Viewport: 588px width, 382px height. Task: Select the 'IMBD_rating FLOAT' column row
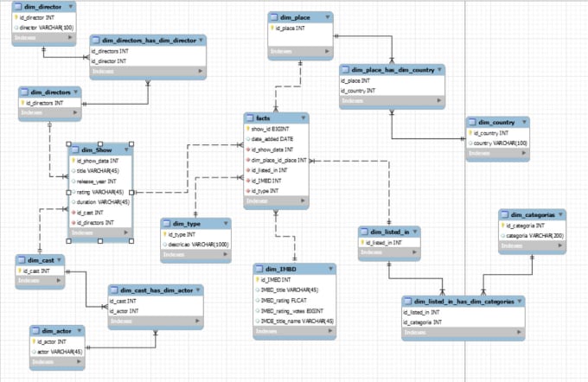pyautogui.click(x=294, y=301)
